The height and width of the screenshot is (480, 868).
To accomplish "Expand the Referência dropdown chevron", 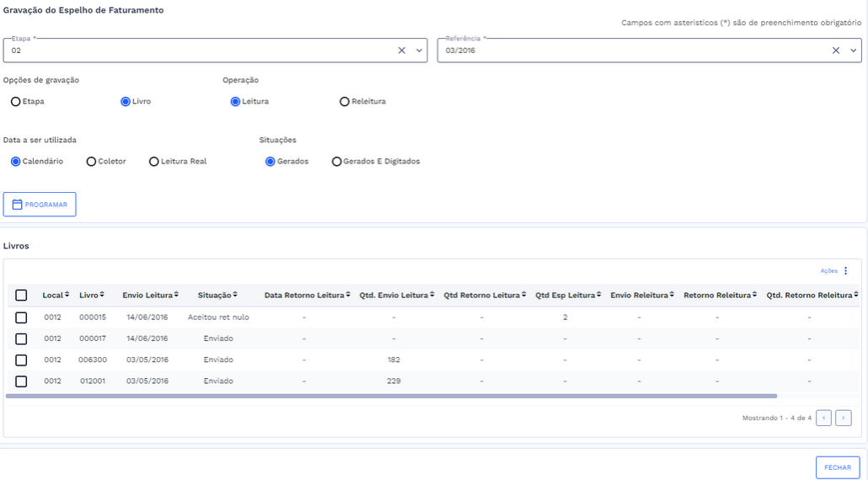I will [x=853, y=51].
